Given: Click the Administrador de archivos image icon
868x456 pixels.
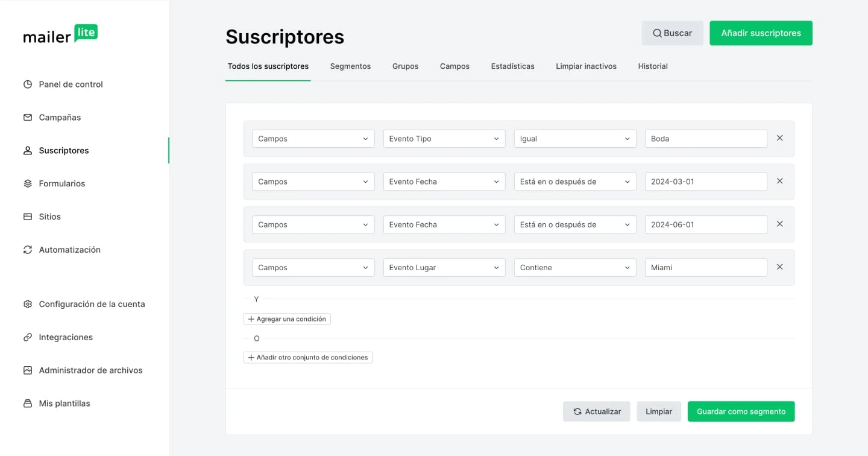Looking at the screenshot, I should click(28, 370).
